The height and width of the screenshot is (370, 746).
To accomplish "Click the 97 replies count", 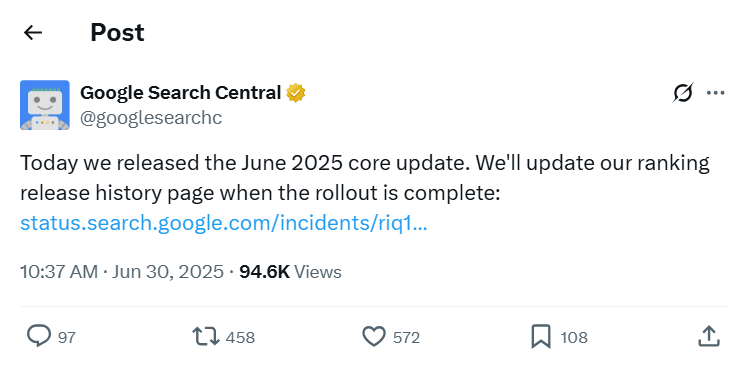I will click(67, 338).
